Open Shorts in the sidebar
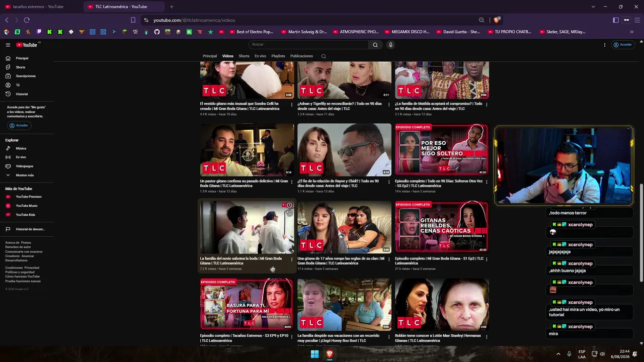This screenshot has width=644, height=362. [x=21, y=67]
